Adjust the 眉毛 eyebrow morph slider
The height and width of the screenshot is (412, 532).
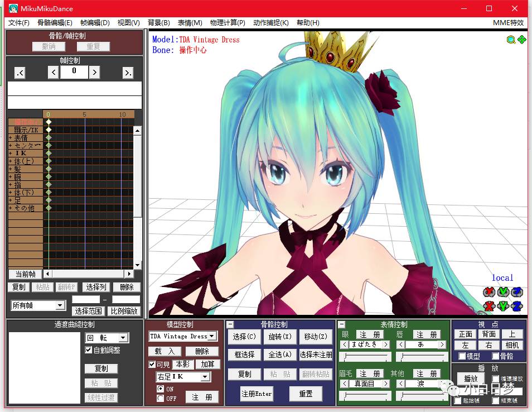[366, 395]
